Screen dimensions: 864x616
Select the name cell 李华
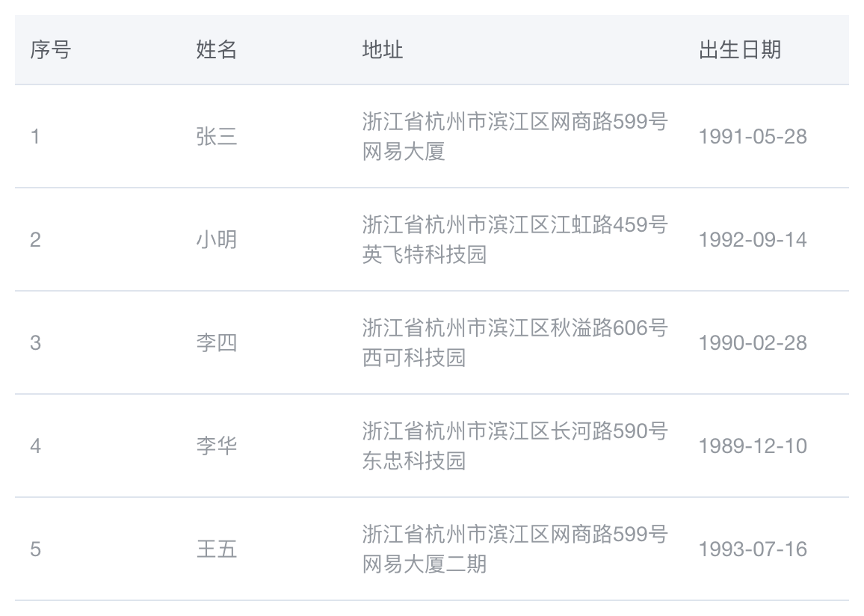pyautogui.click(x=217, y=446)
